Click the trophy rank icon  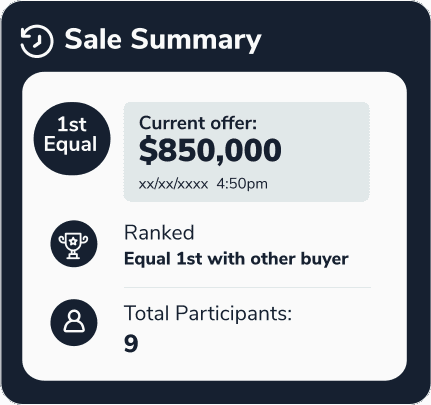point(74,244)
